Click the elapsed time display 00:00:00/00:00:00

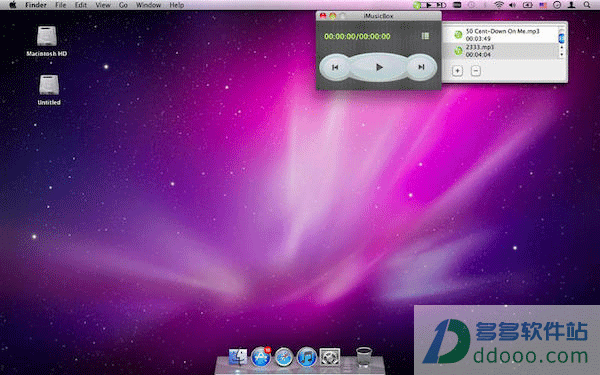[x=357, y=36]
